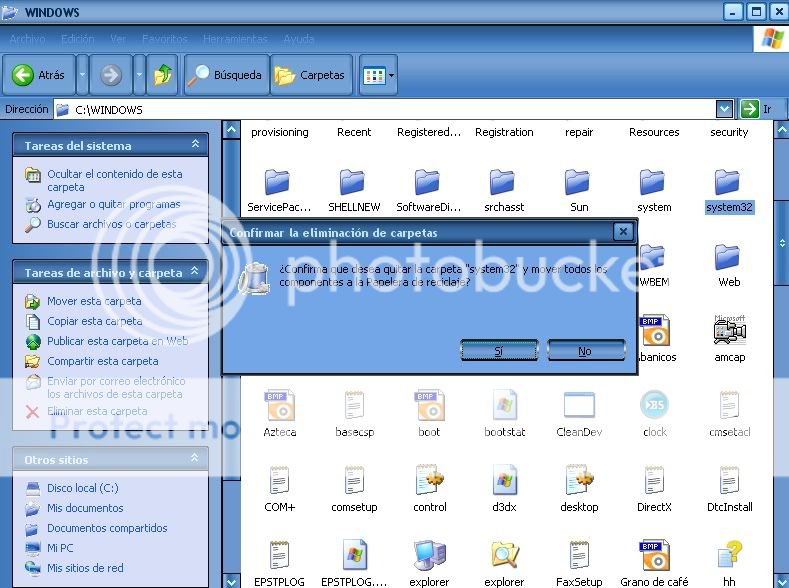
Task: Click the Mover esta carpeta link
Action: point(94,301)
